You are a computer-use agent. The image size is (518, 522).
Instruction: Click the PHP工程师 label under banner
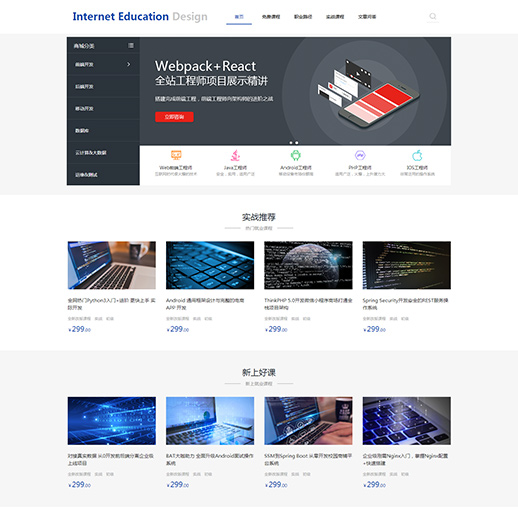[x=360, y=168]
